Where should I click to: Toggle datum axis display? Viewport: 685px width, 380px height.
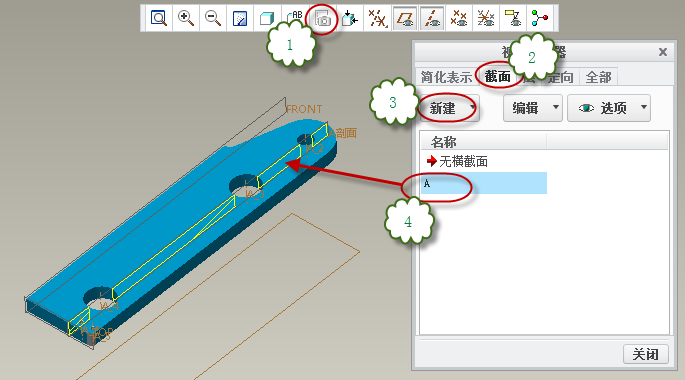(432, 18)
